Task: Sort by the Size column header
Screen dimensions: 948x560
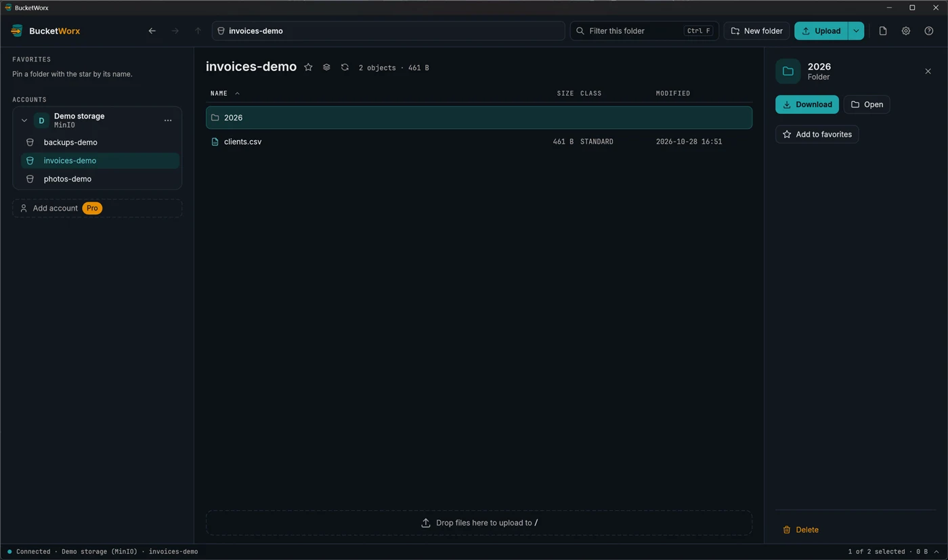Action: (565, 93)
